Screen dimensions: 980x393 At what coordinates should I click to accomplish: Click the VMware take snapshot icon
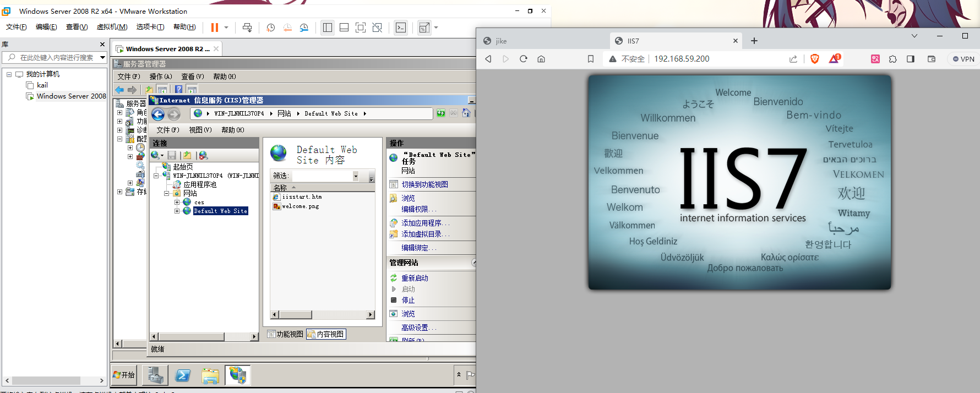coord(270,28)
